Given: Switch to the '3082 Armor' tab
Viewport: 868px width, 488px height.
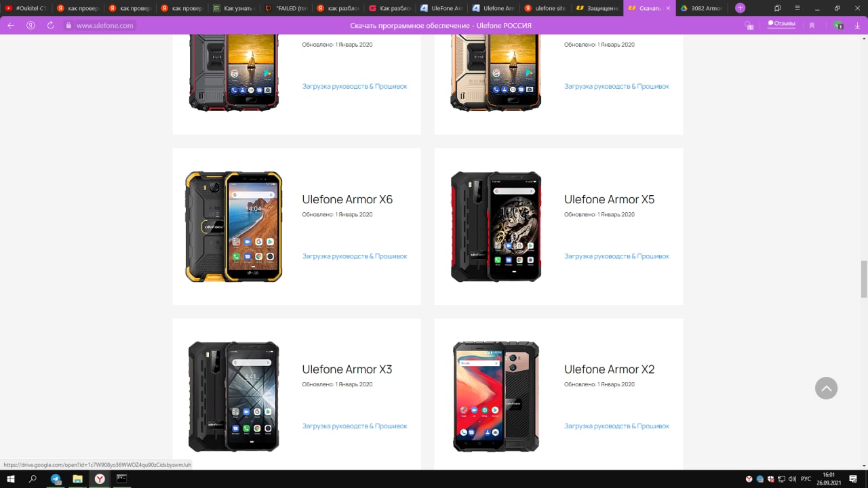Looking at the screenshot, I should [701, 8].
